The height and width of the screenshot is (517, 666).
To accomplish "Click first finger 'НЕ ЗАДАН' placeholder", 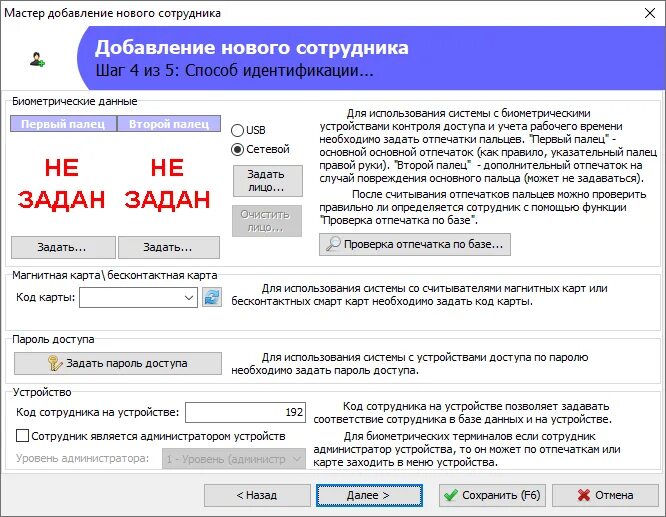I will (62, 184).
